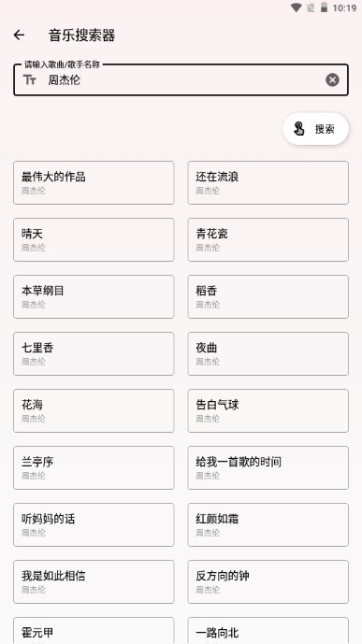The width and height of the screenshot is (362, 644).
Task: Clear the search text with X icon
Action: pyautogui.click(x=332, y=79)
